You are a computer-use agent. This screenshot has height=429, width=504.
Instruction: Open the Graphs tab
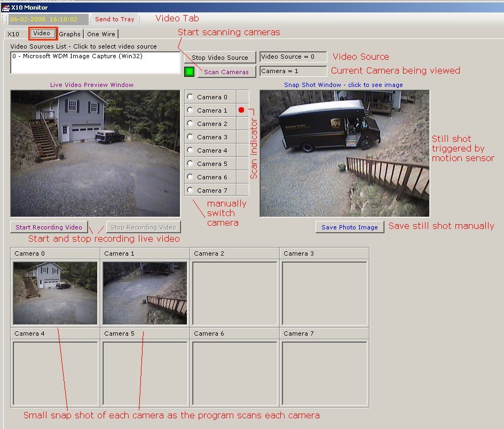(x=70, y=34)
